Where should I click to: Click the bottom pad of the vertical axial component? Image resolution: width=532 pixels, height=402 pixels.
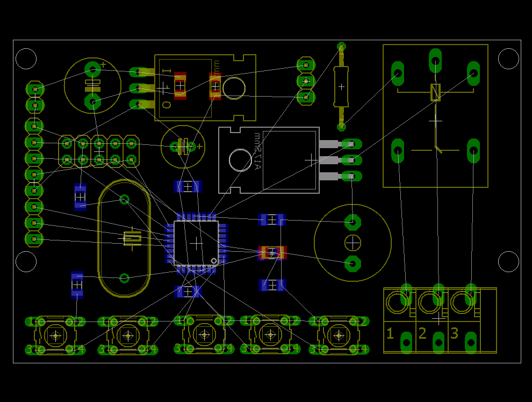341,127
